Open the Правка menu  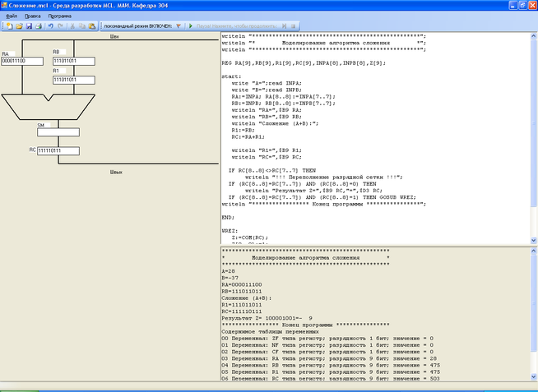[x=32, y=16]
